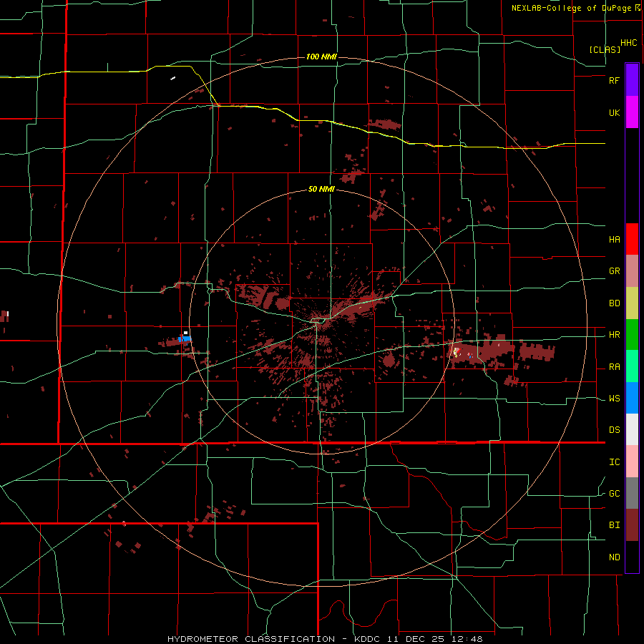Click the 'HHC' product label
The height and width of the screenshot is (644, 644).
[629, 43]
